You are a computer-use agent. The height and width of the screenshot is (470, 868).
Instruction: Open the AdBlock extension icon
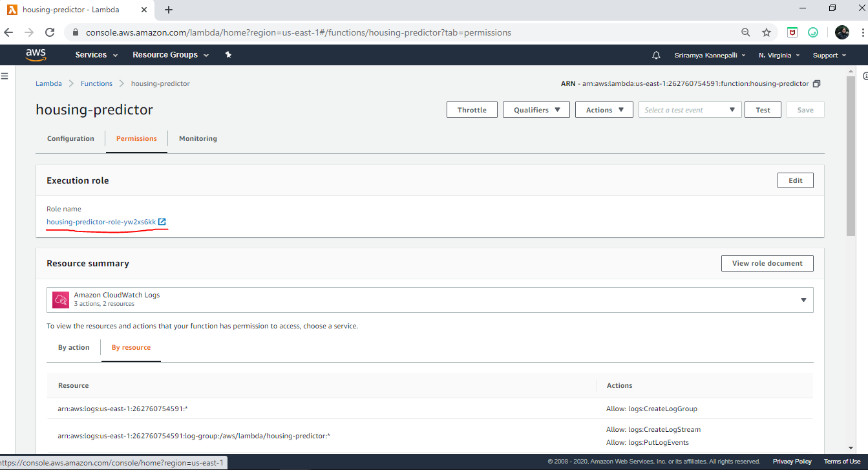[794, 32]
